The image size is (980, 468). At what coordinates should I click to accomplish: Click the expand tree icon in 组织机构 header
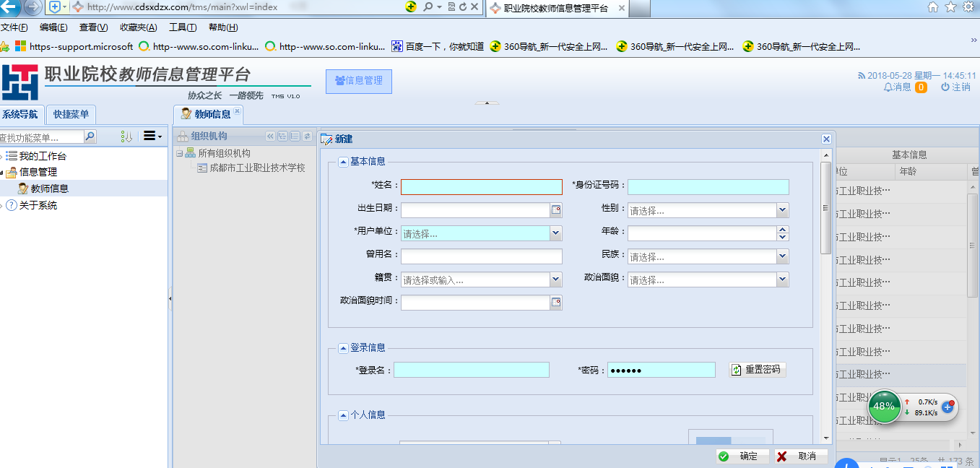pos(282,136)
